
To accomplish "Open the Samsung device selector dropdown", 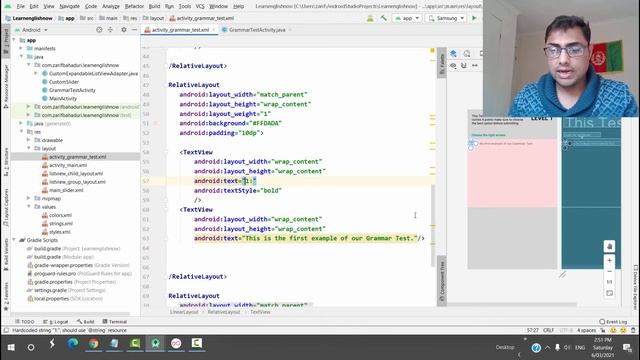I will point(446,18).
